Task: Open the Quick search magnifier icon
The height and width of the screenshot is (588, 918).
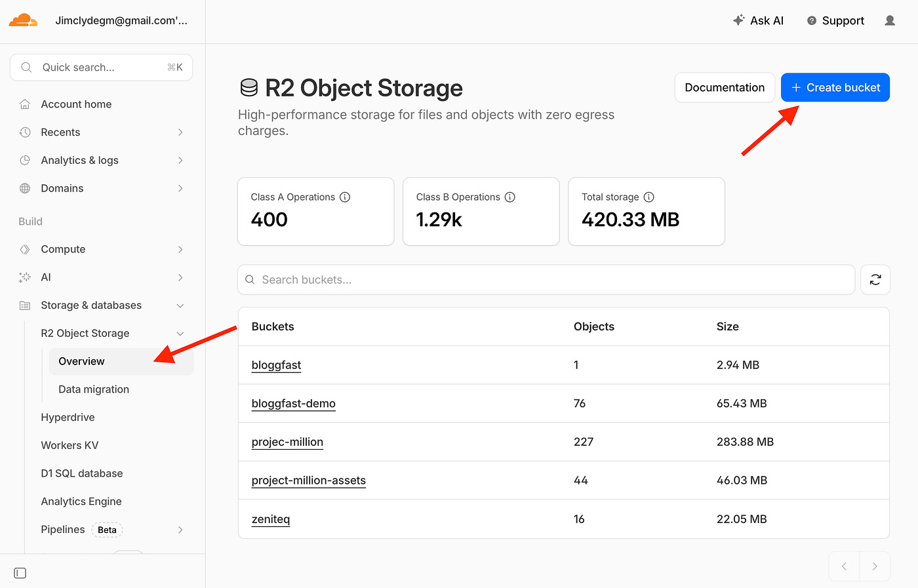Action: click(x=26, y=67)
